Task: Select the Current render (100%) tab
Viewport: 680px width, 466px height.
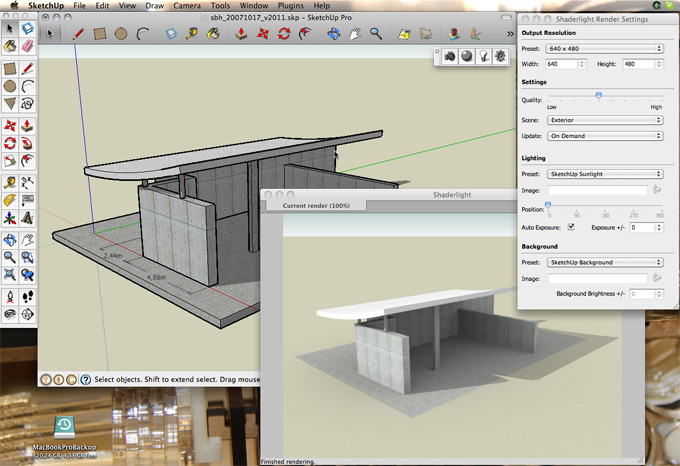Action: pyautogui.click(x=316, y=205)
